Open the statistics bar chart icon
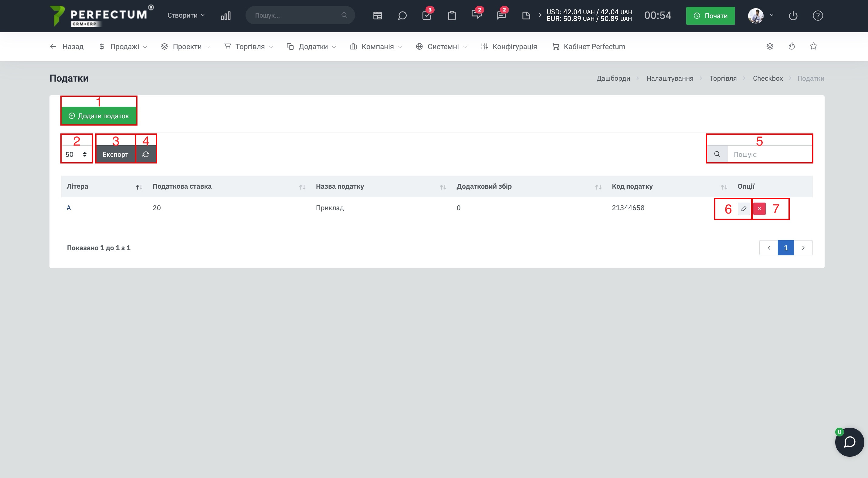The image size is (868, 478). pos(226,15)
